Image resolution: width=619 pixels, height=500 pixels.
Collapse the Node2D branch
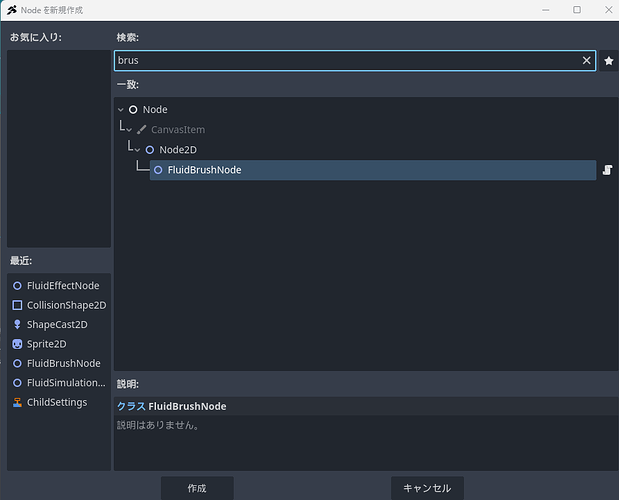pos(137,150)
